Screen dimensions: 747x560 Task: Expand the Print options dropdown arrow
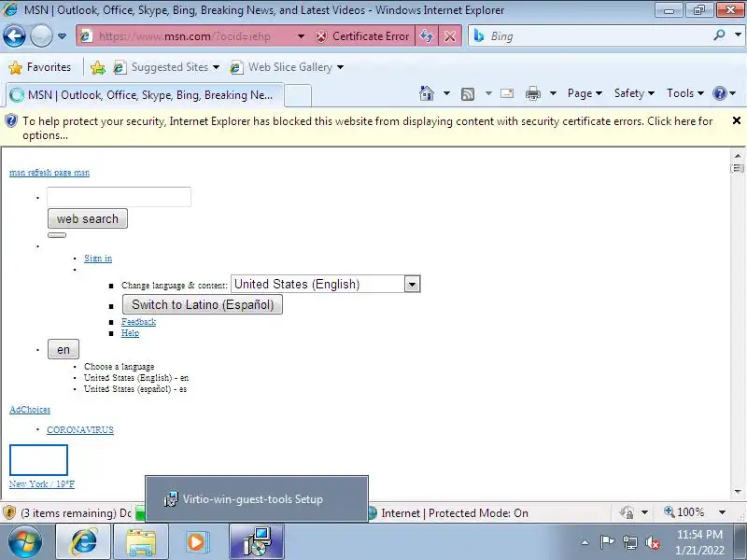pos(553,93)
